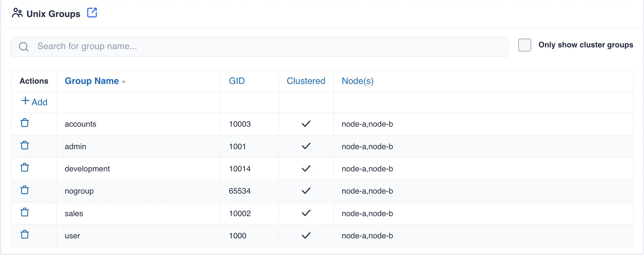
Task: Delete the sales group with trash icon
Action: (x=25, y=212)
